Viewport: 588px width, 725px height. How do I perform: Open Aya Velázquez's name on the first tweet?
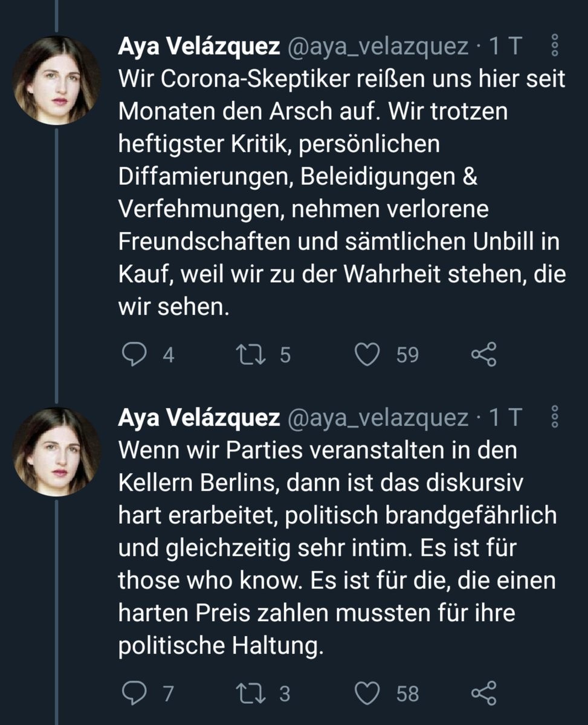[199, 47]
